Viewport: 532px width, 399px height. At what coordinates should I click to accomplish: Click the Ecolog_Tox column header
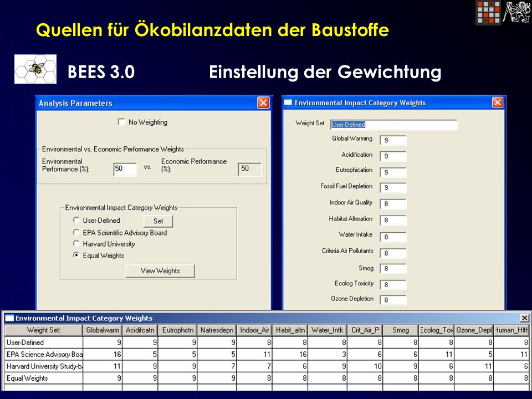[x=436, y=330]
